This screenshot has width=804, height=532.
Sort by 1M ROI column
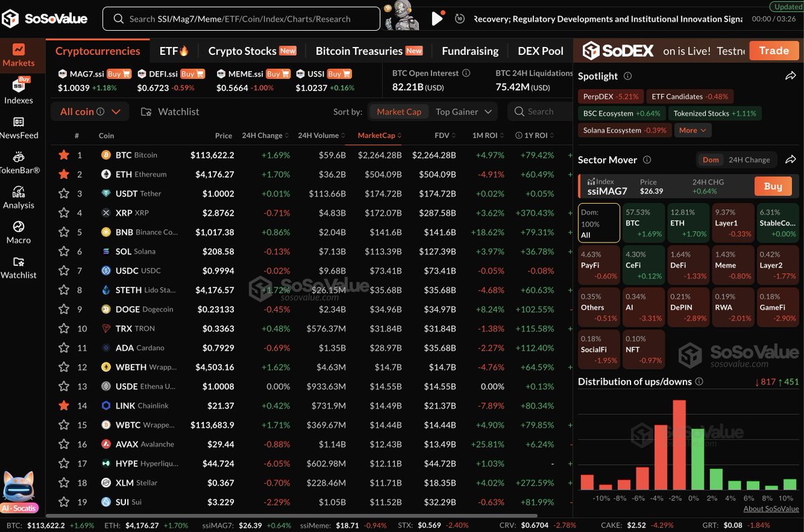pyautogui.click(x=489, y=135)
